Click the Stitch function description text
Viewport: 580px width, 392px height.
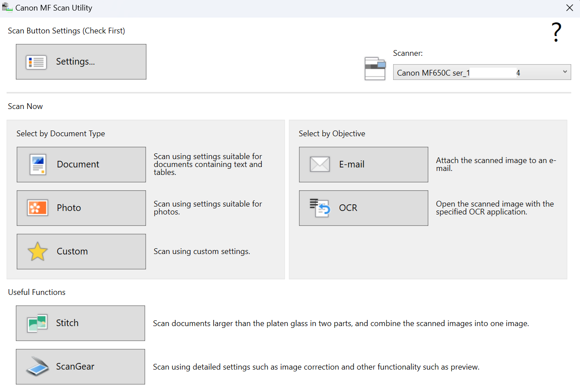[340, 323]
